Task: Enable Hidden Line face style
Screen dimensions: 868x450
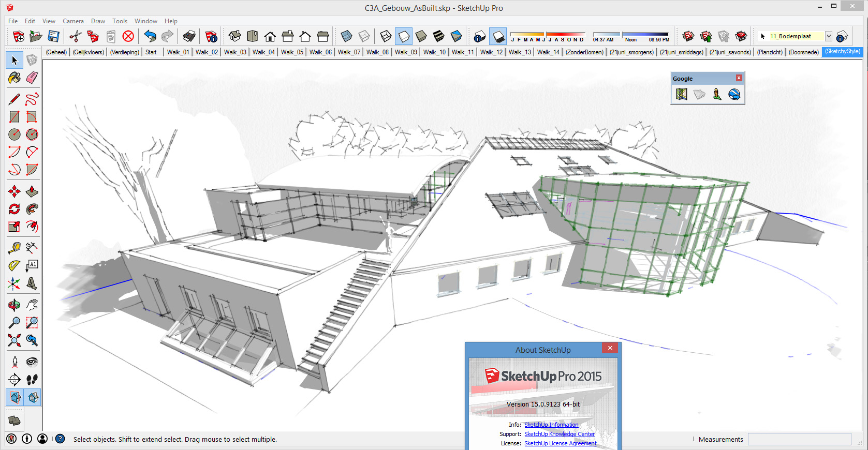Action: tap(404, 36)
